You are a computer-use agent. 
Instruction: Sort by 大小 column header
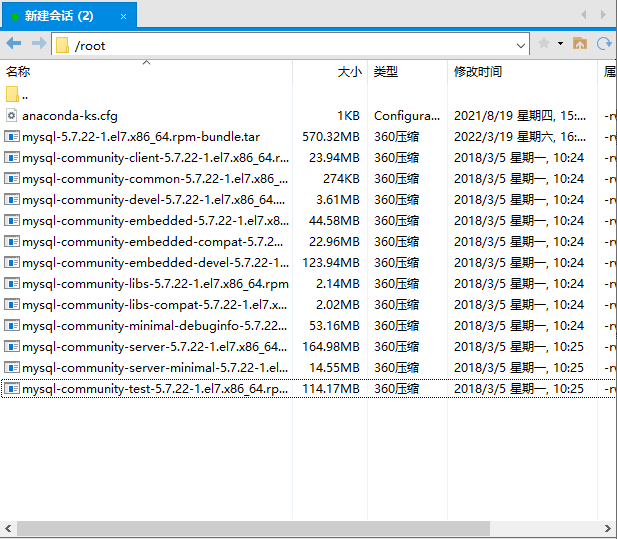(330, 72)
